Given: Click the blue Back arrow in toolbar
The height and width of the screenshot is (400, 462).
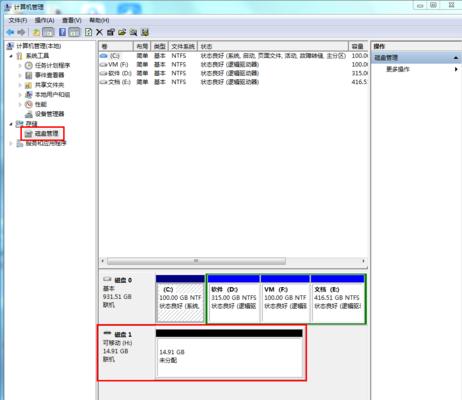Looking at the screenshot, I should (10, 32).
